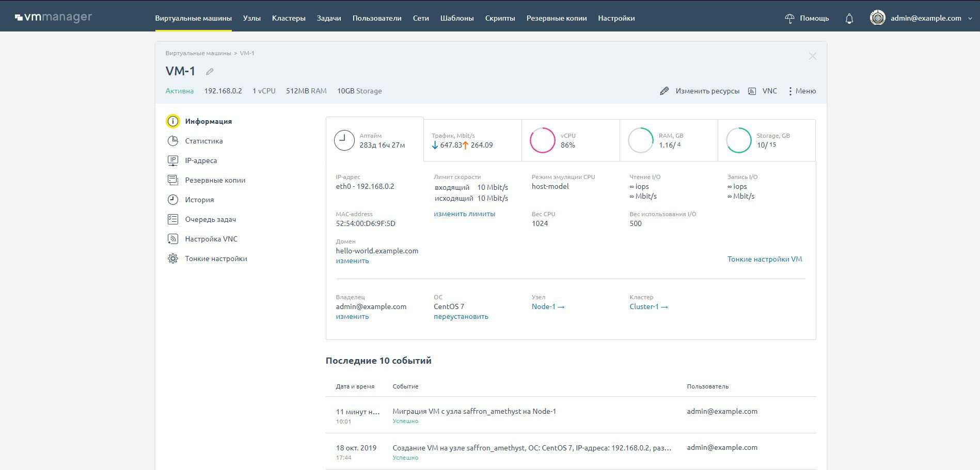Select the vCPU 86% usage tab
This screenshot has height=470, width=980.
(x=570, y=140)
